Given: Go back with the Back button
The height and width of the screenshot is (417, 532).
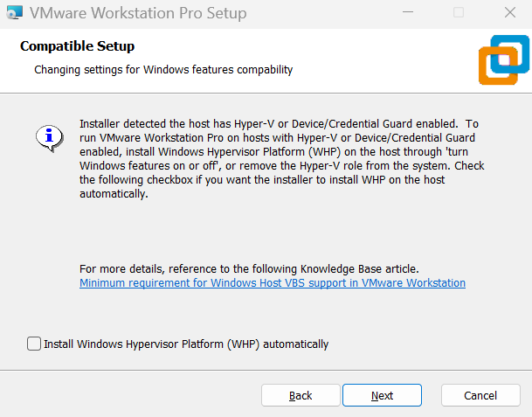Looking at the screenshot, I should click(301, 395).
